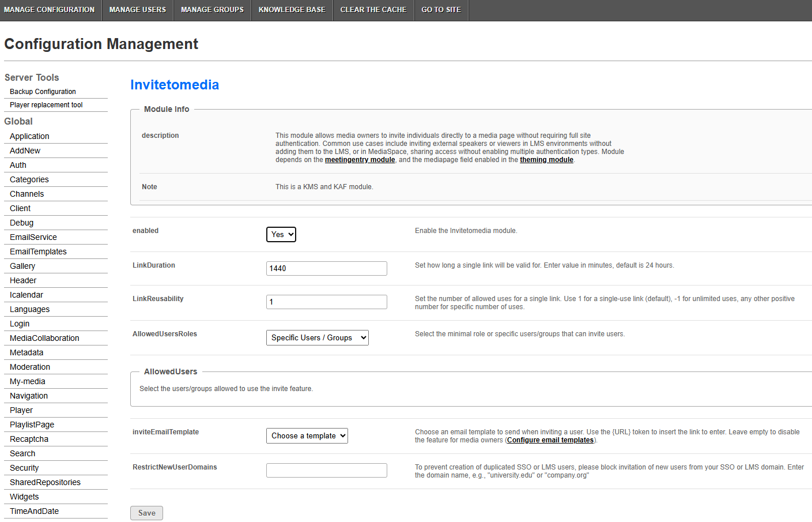Open the theming module link
Screen dimensions: 812x522
pyautogui.click(x=546, y=160)
